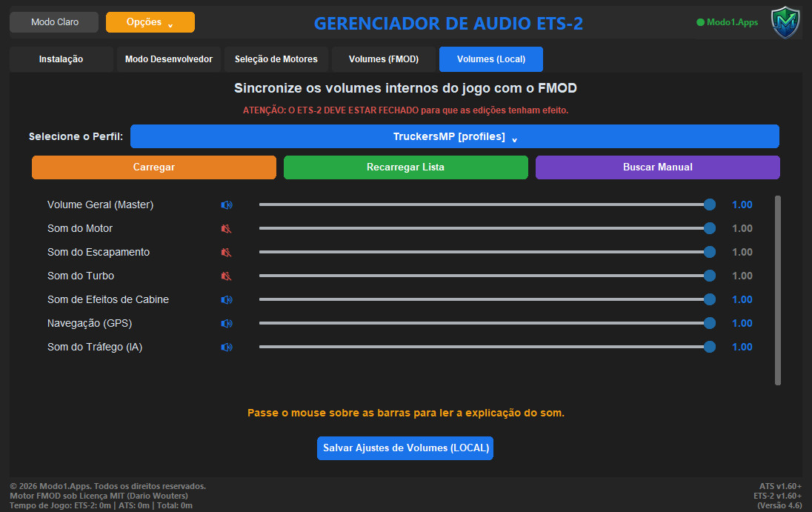The image size is (812, 512).
Task: Click the Volume Geral (Master) slider handle
Action: click(710, 205)
